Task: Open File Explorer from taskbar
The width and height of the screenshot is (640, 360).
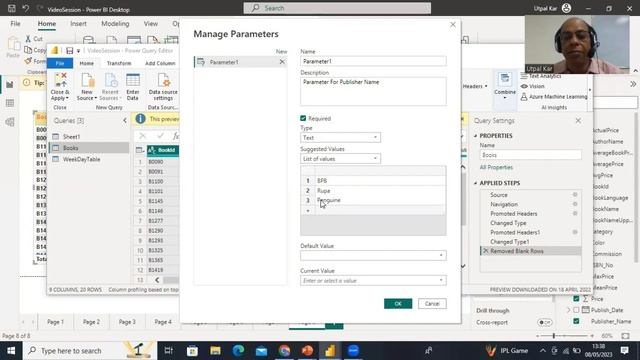Action: [x=215, y=351]
